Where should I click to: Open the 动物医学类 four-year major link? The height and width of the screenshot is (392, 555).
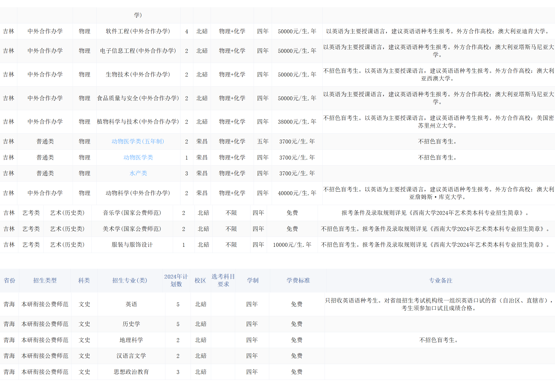[x=138, y=157]
